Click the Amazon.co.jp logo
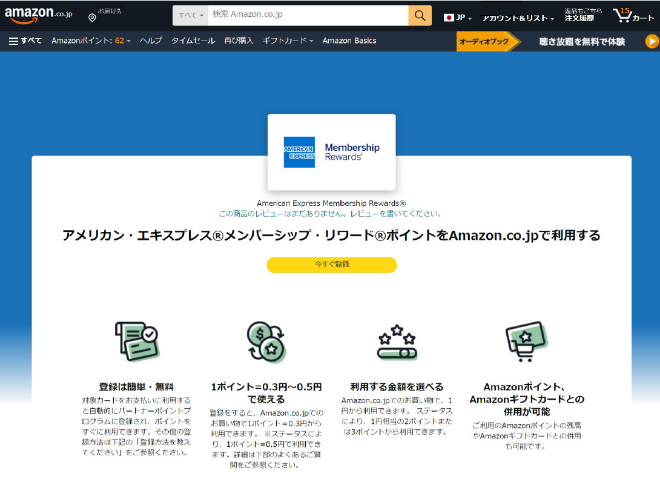 click(38, 15)
